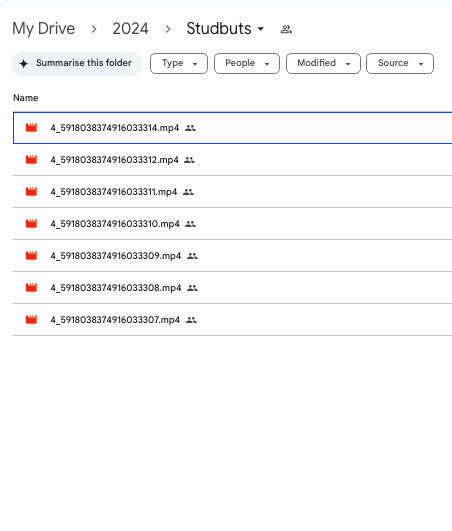Navigate to the 2024 folder breadcrumb
The image size is (452, 531).
(x=130, y=29)
